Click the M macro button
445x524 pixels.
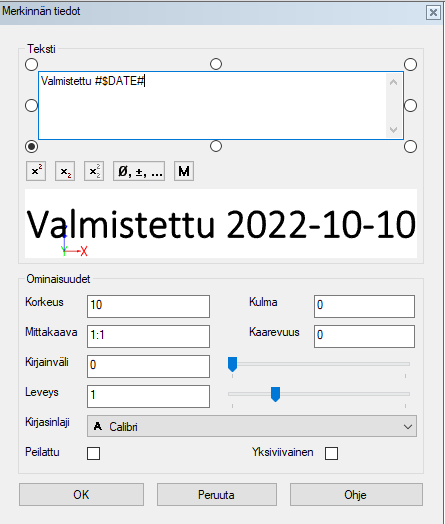[184, 171]
